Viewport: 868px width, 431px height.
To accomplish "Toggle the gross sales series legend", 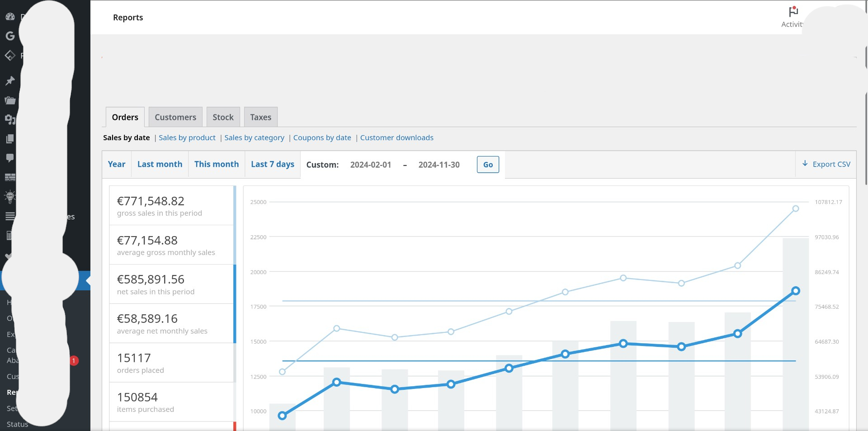I will coord(172,206).
